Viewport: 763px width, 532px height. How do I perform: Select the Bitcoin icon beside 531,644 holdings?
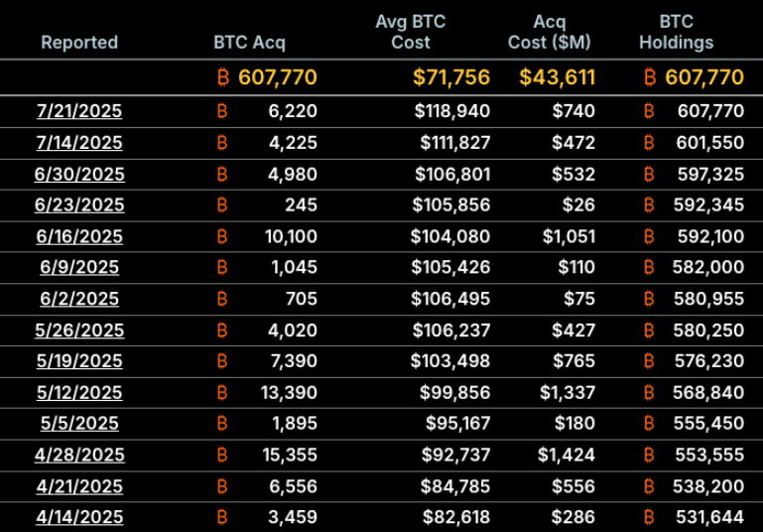[x=650, y=517]
